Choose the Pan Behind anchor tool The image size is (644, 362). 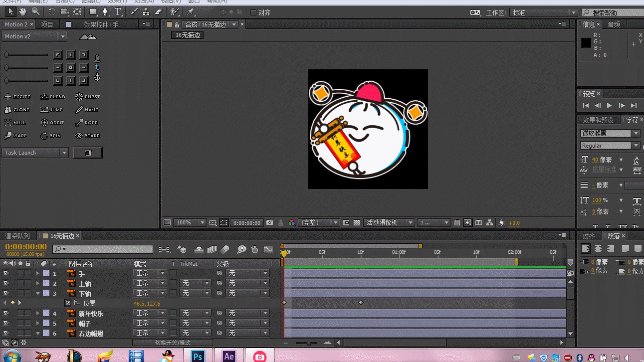click(x=77, y=11)
